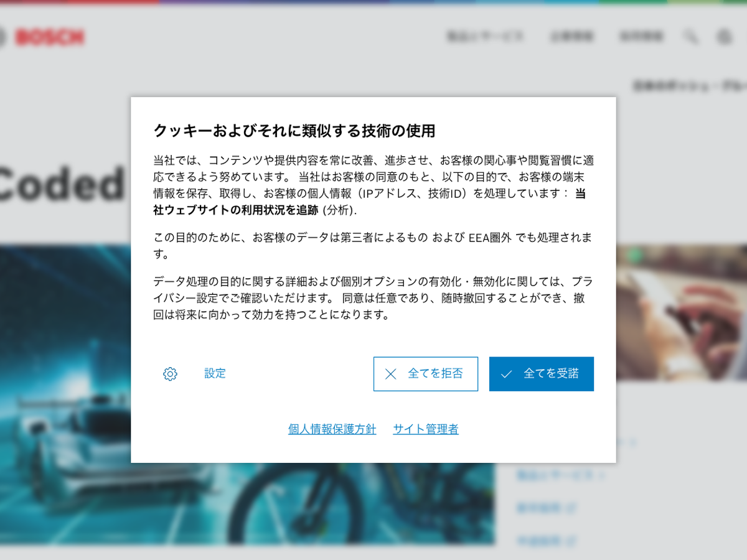The image size is (747, 560).
Task: Click the blurred smartphone photo on right
Action: 682,311
